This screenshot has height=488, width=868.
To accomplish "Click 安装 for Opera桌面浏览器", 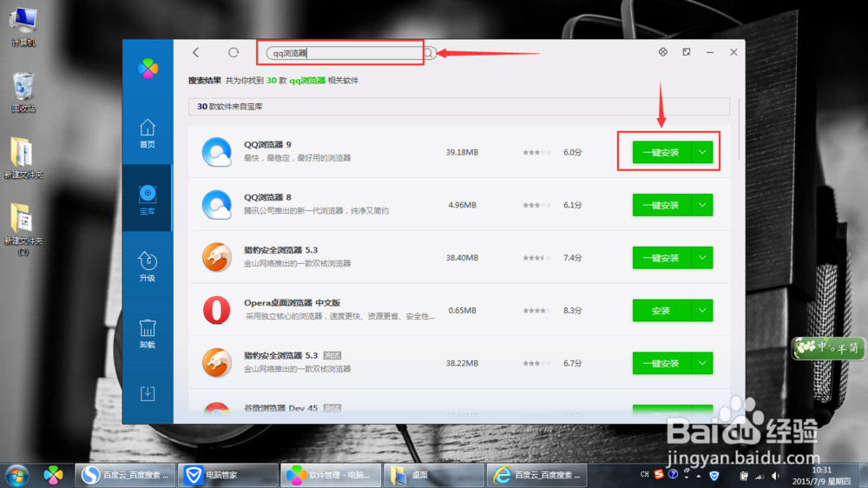I will point(661,311).
